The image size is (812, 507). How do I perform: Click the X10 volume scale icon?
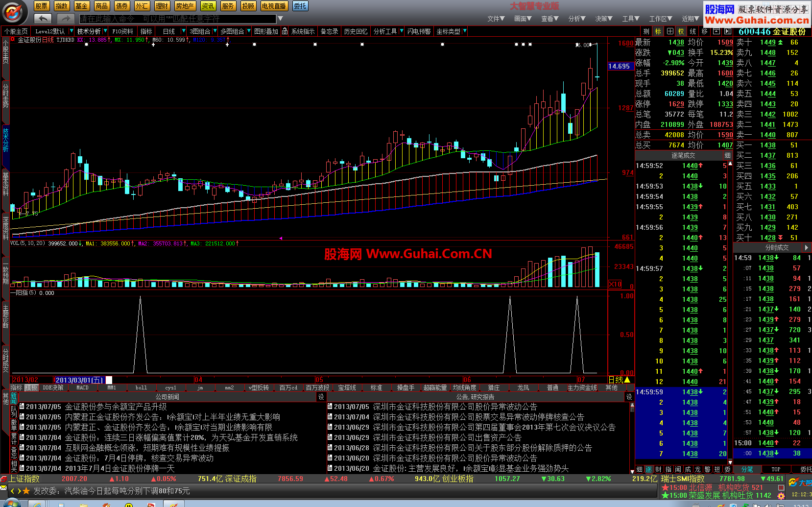[x=615, y=285]
